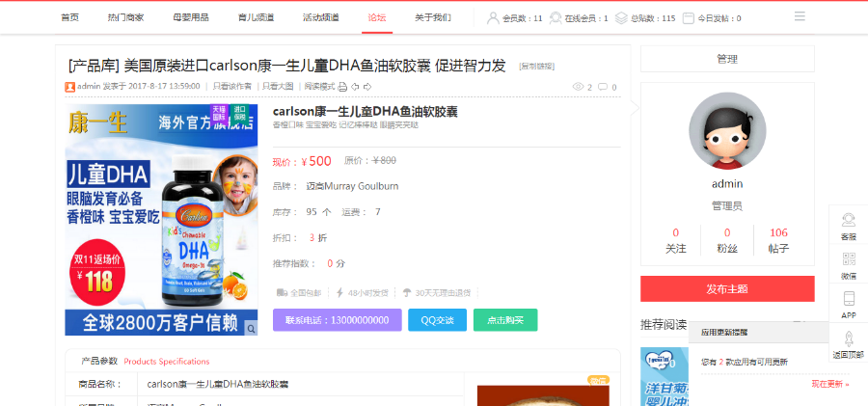Click admin author name in post header
The image size is (868, 406).
89,87
